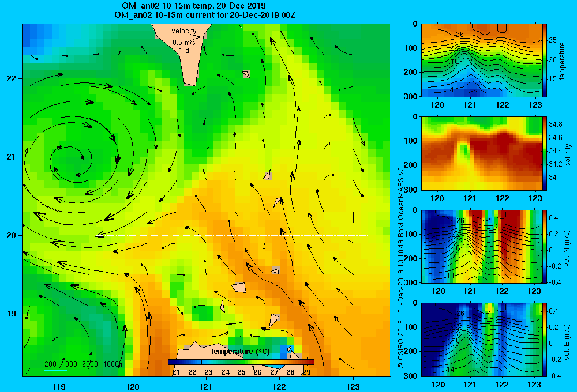Click the salinity color bar

coord(545,153)
